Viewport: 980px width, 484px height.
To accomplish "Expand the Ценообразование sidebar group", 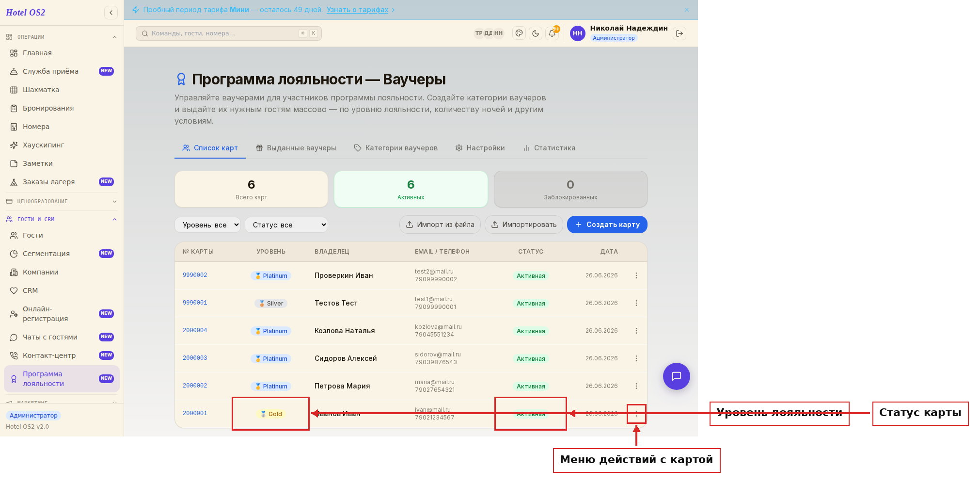I will pyautogui.click(x=62, y=201).
